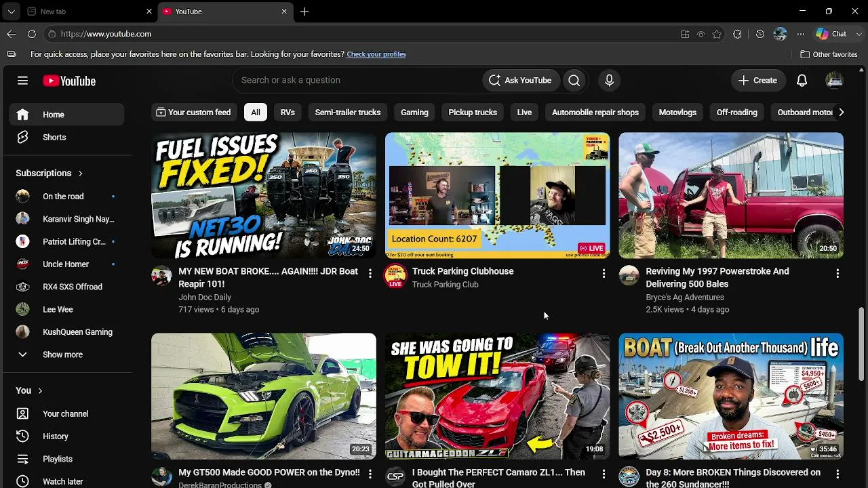Open the YouTube account avatar menu
868x488 pixels.
834,80
